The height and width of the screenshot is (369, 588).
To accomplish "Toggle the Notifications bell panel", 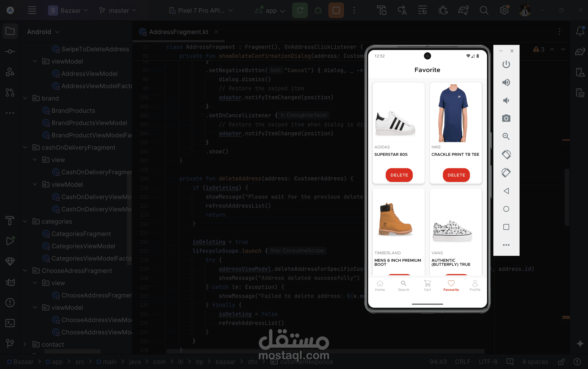I will [x=580, y=31].
